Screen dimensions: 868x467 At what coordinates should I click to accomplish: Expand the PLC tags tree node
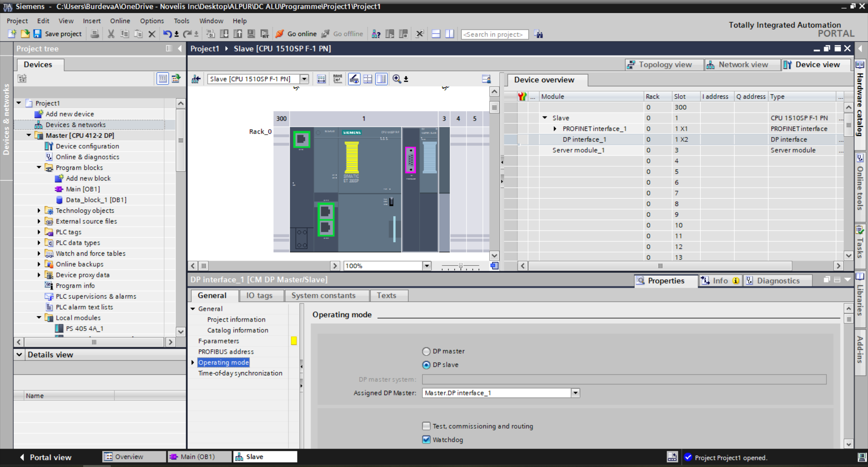point(39,232)
